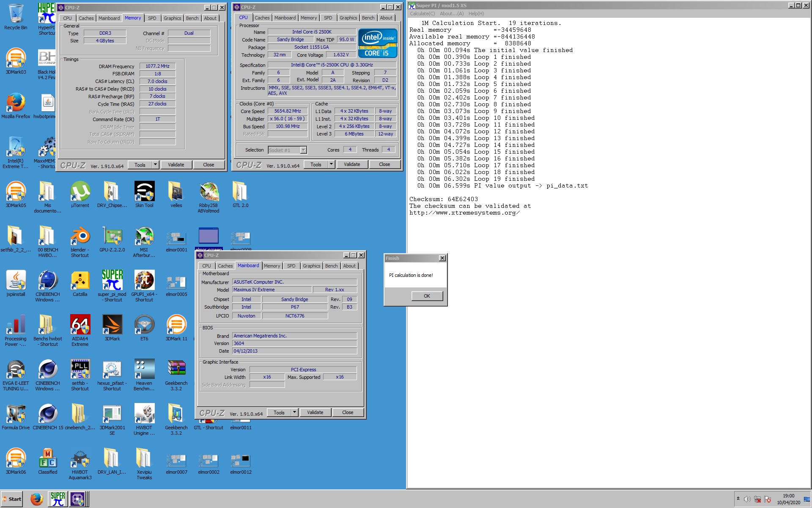Launch super_pi_mod shortcut on desktop
This screenshot has width=812, height=508.
112,286
